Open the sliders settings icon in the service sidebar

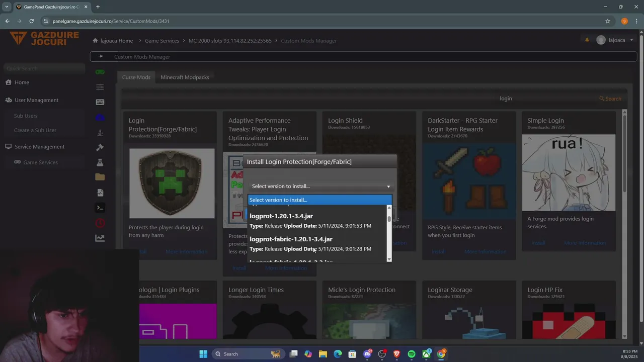point(100,87)
